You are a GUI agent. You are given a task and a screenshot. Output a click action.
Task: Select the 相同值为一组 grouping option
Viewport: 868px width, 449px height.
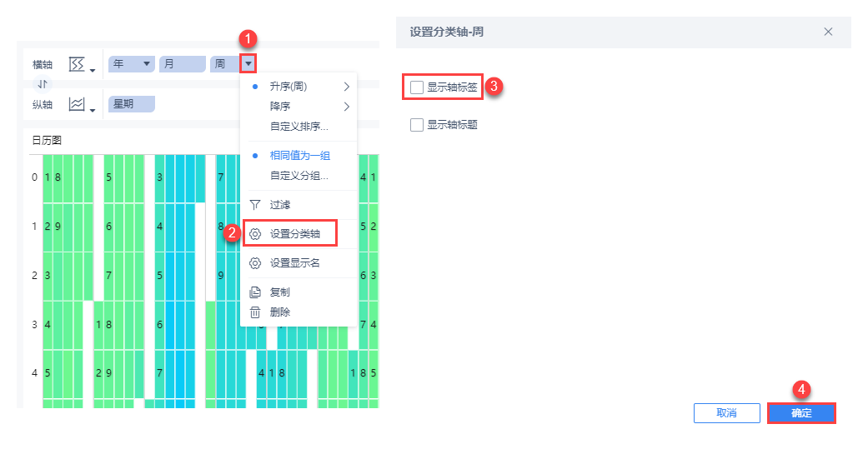[x=299, y=155]
